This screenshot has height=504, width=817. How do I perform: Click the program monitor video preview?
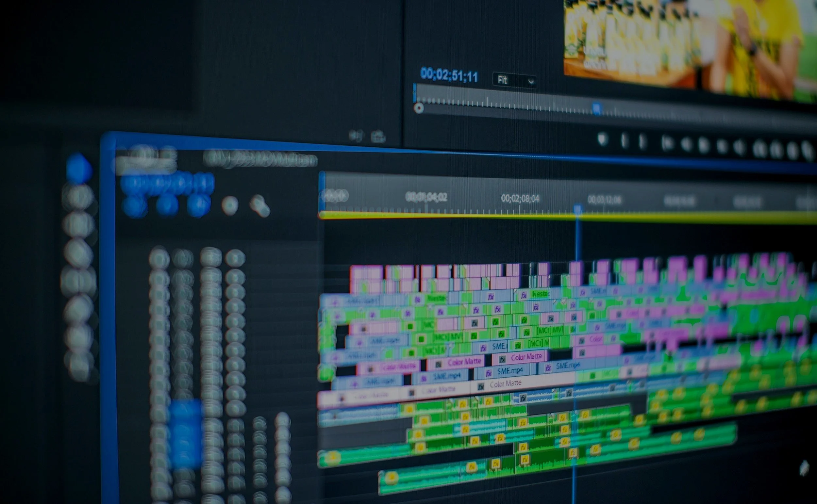click(x=690, y=43)
